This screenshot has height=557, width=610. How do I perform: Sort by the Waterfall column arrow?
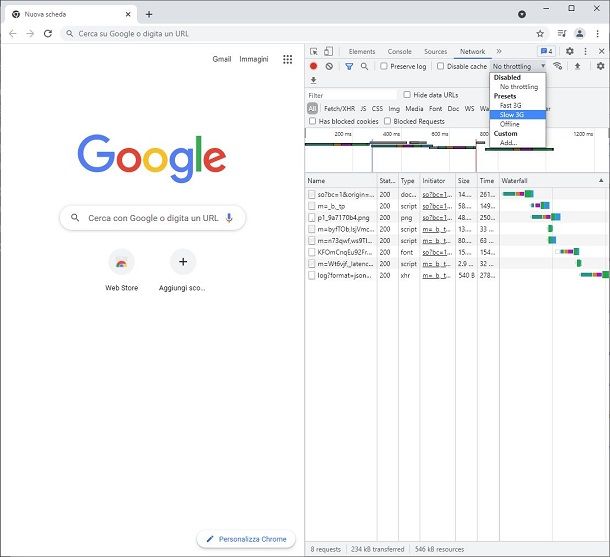click(601, 180)
